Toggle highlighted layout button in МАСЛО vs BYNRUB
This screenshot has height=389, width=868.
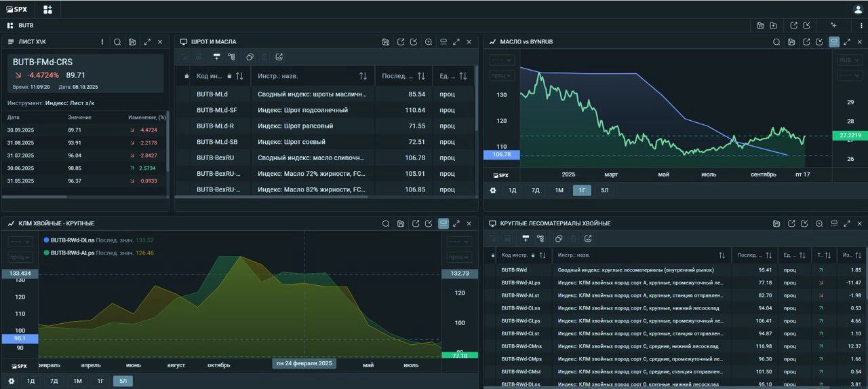(x=834, y=41)
